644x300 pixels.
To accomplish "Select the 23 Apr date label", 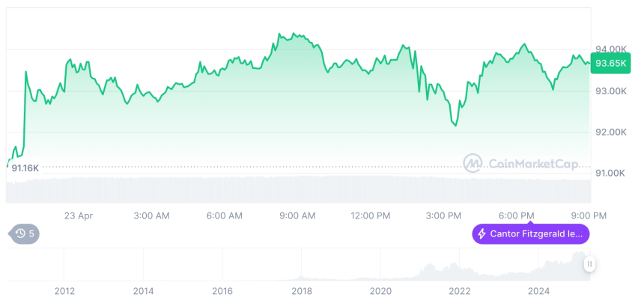I will coord(79,215).
